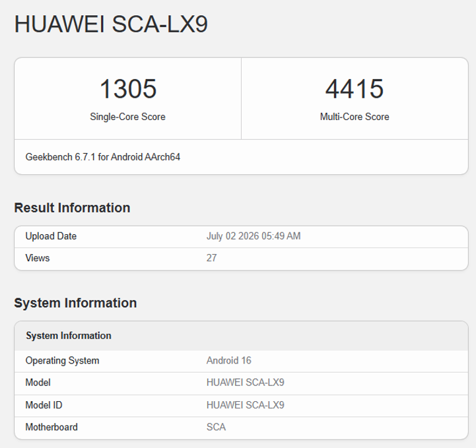Click Geekbench 6.7.1 for Android AArch64 text
476x448 pixels.
[x=102, y=157]
